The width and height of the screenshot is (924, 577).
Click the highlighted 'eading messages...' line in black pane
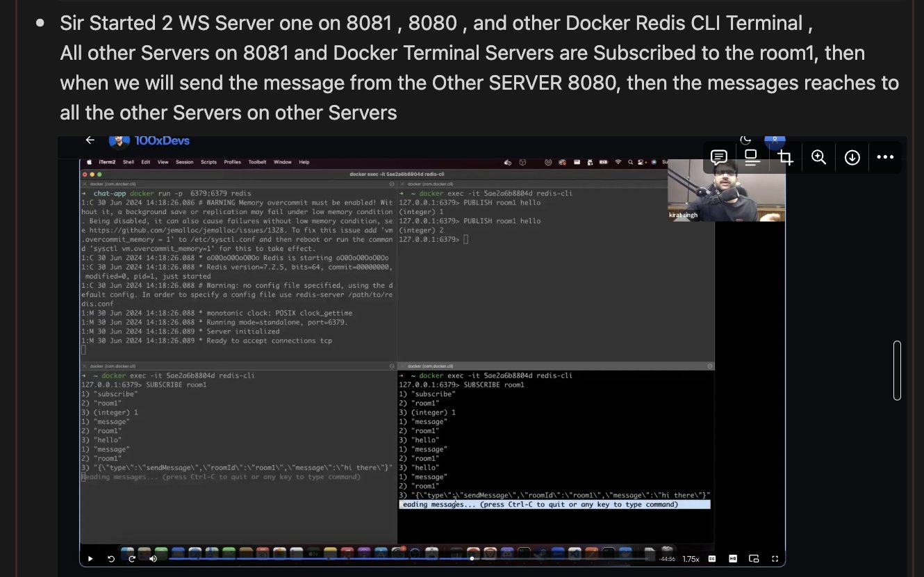(x=554, y=505)
